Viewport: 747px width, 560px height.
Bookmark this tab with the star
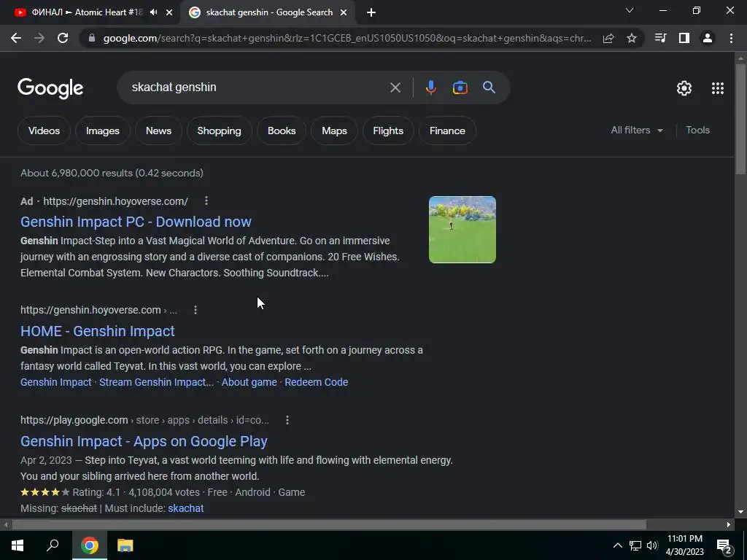click(x=632, y=38)
